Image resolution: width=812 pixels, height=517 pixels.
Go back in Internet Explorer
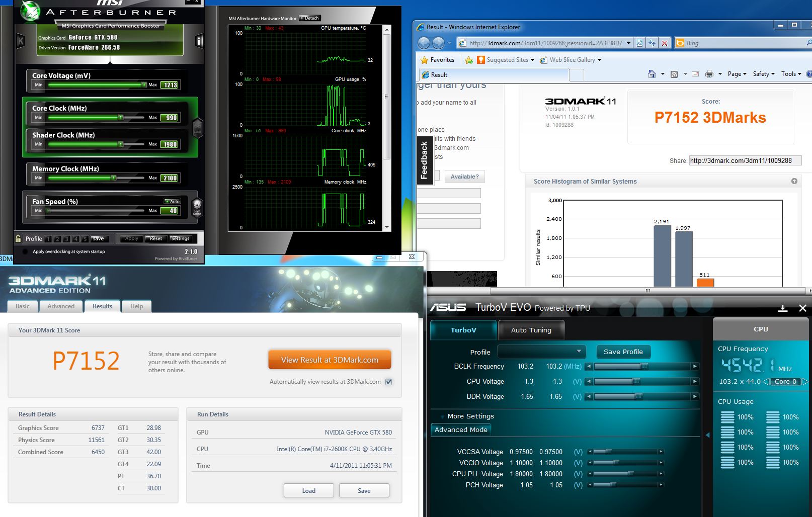point(424,43)
